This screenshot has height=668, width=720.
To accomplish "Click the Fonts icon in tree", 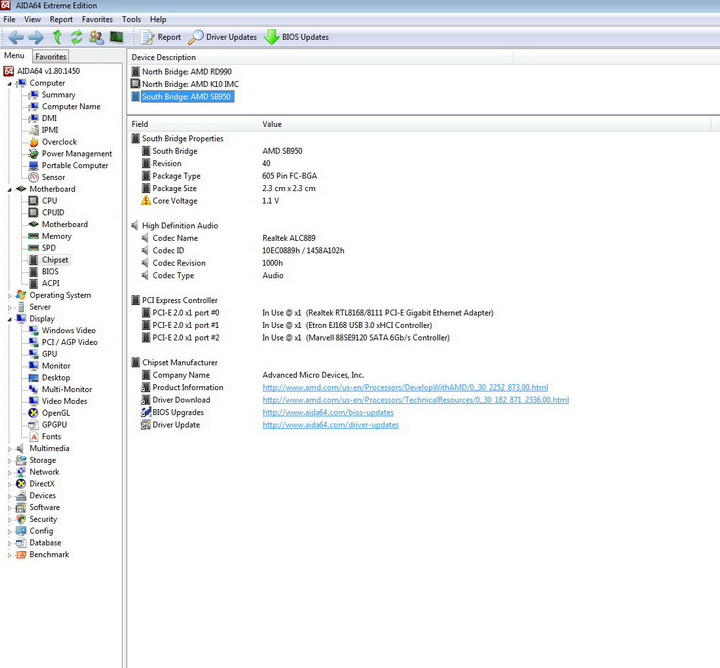I will pyautogui.click(x=34, y=437).
